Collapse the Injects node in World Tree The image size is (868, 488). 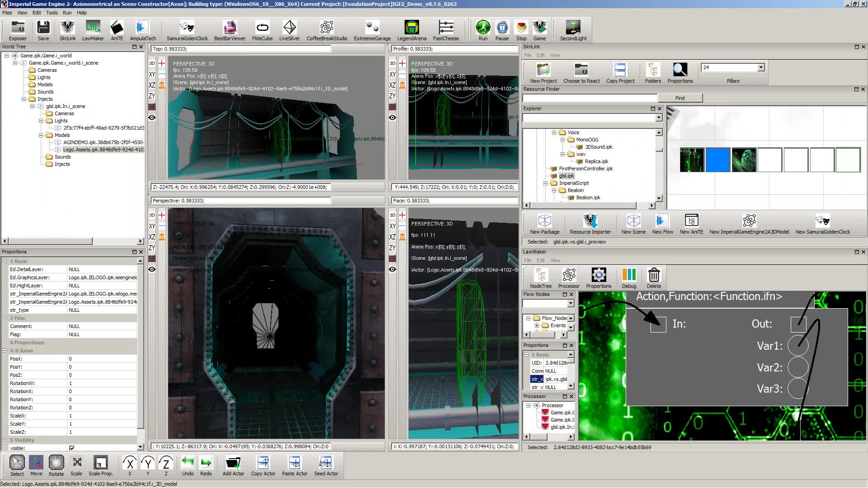click(24, 99)
